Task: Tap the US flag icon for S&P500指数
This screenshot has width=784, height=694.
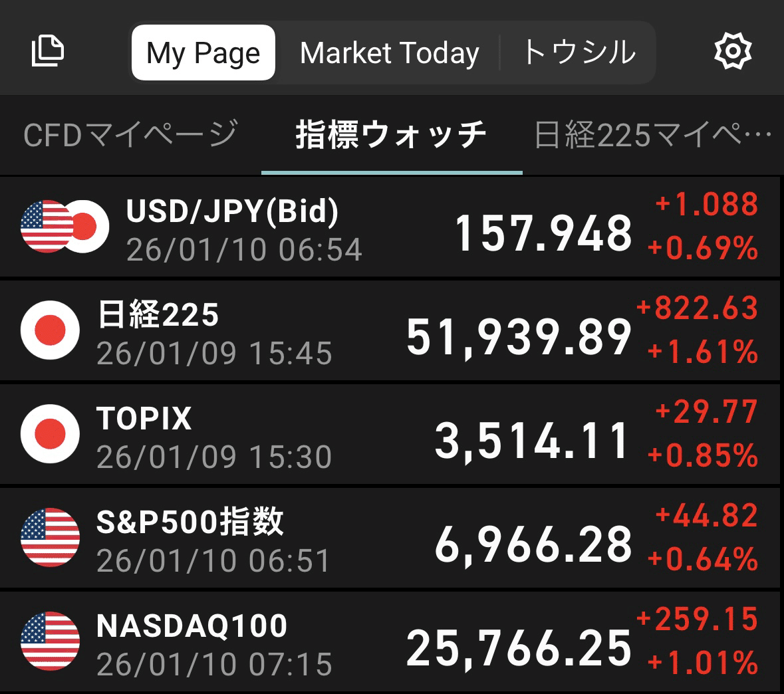Action: [x=50, y=538]
